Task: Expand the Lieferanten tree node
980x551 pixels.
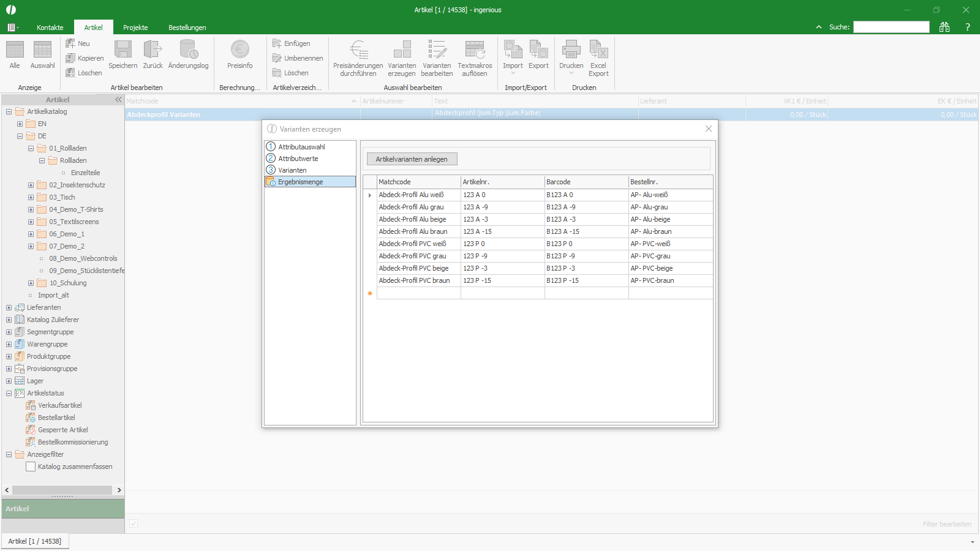Action: 9,307
